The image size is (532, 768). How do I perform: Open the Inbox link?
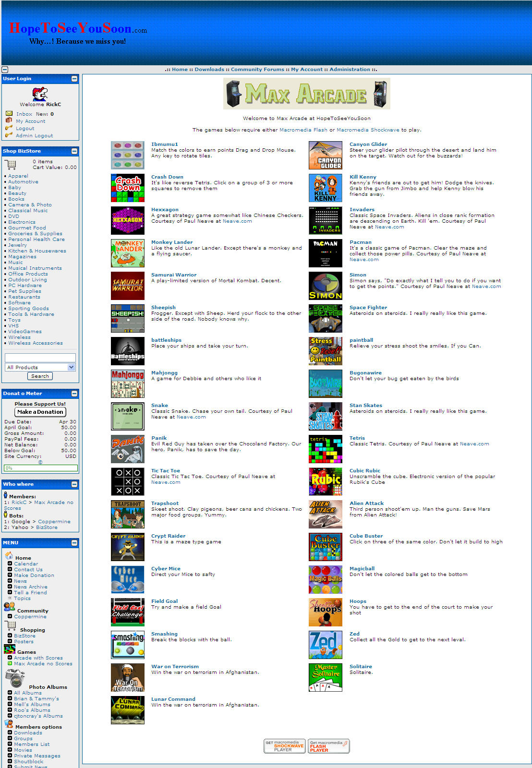pos(24,114)
